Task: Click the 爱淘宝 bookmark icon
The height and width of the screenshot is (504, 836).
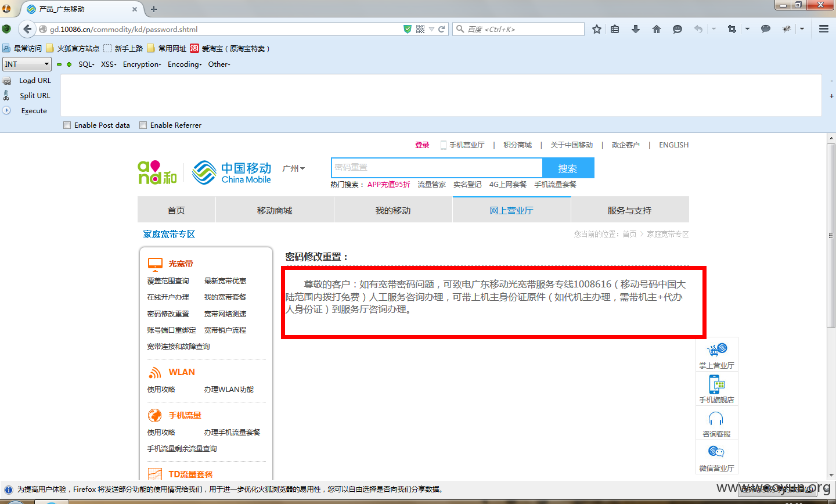Action: click(x=194, y=48)
